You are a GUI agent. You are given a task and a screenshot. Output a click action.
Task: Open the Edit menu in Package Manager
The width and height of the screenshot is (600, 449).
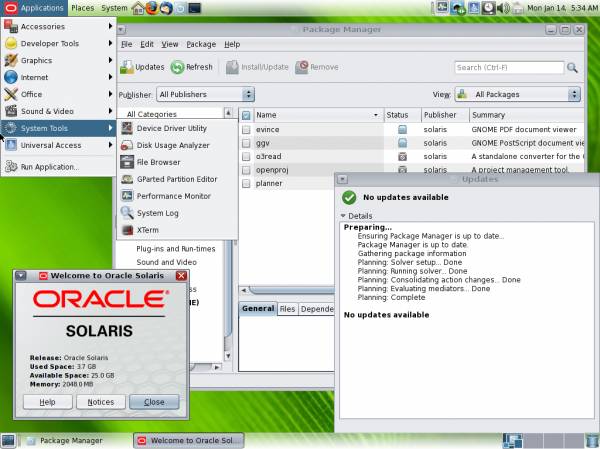(x=147, y=44)
